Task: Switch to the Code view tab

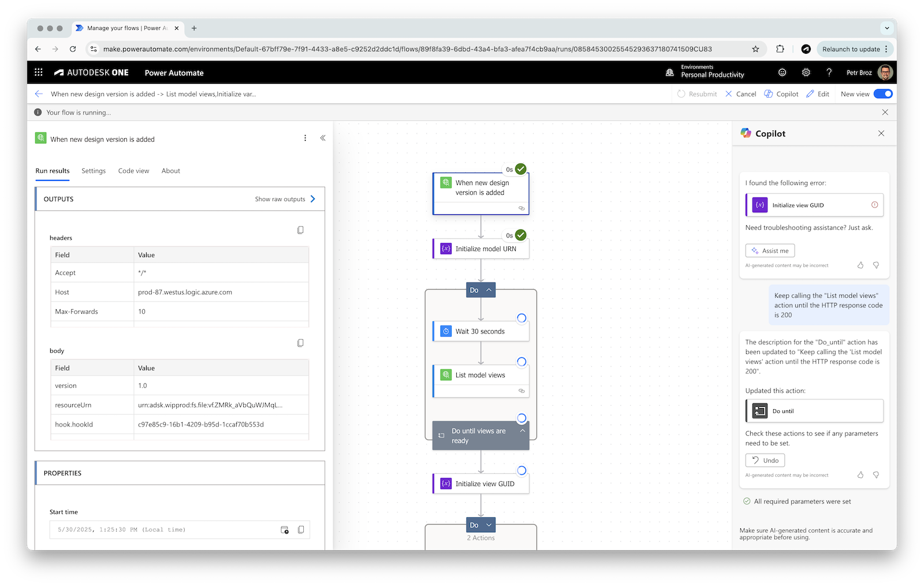Action: (133, 170)
